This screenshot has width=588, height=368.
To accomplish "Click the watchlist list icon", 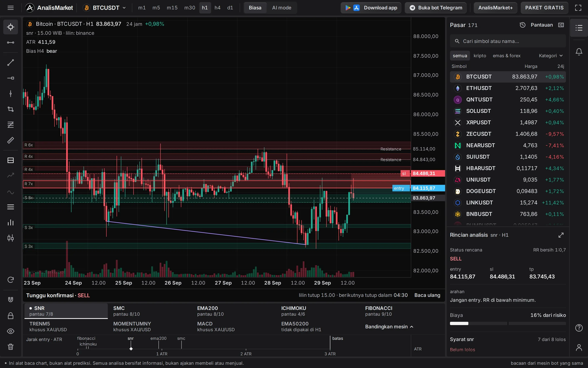I will pyautogui.click(x=579, y=28).
